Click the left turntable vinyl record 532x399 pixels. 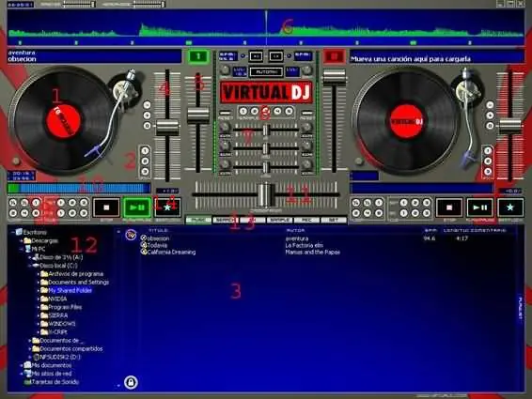point(63,121)
